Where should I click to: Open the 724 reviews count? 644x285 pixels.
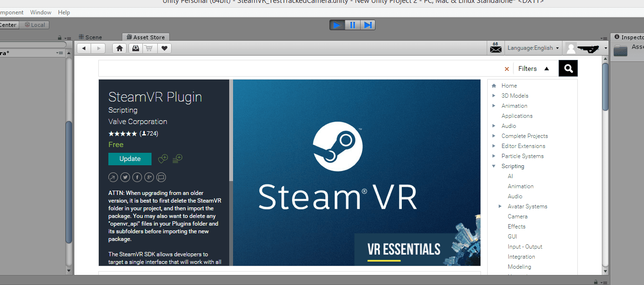149,134
